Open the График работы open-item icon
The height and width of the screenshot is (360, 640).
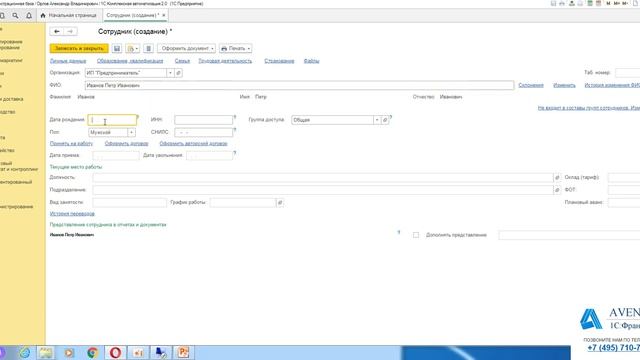pyautogui.click(x=280, y=202)
